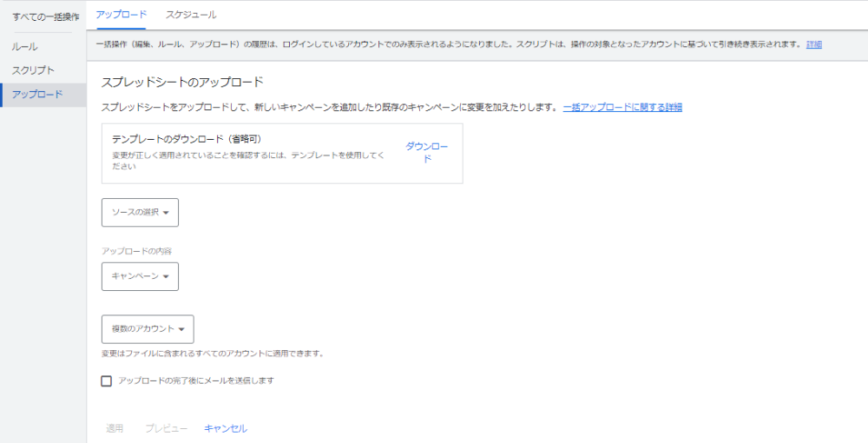868x443 pixels.
Task: Switch to the スケジュール tab
Action: tap(191, 15)
